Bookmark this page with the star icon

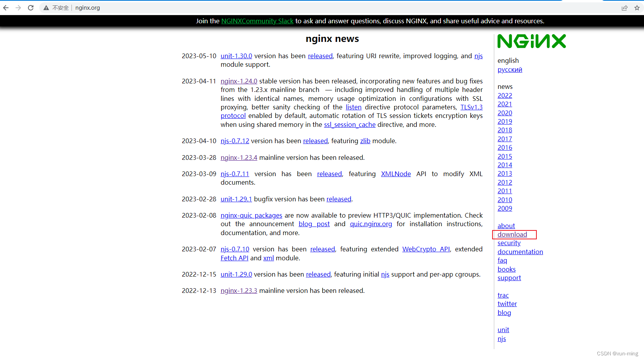point(637,8)
